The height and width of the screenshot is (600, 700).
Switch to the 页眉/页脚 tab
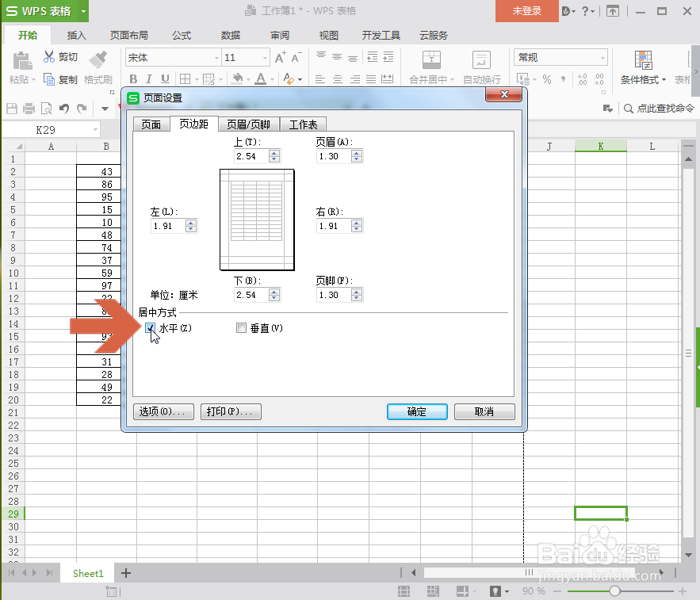coord(248,124)
